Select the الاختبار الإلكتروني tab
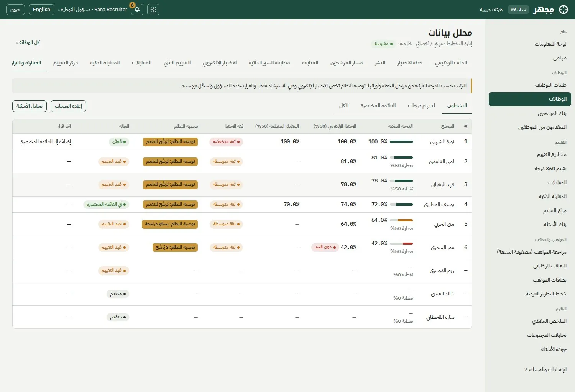575x392 pixels. [220, 63]
